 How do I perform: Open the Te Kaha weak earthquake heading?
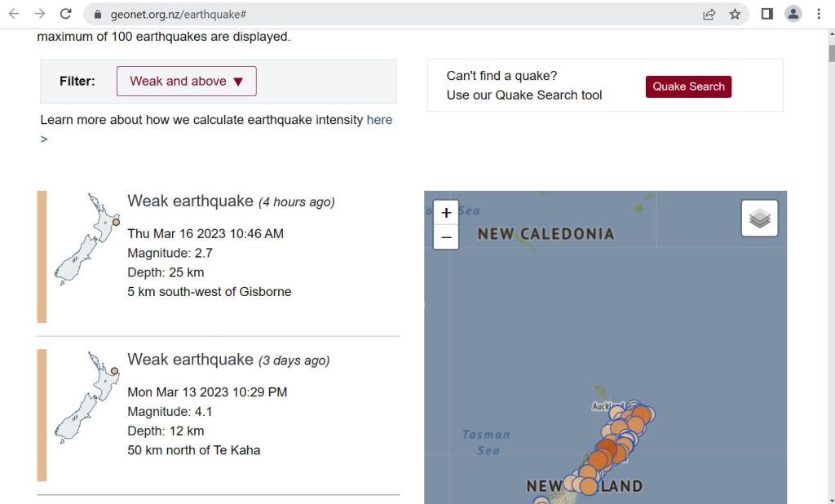tap(190, 360)
